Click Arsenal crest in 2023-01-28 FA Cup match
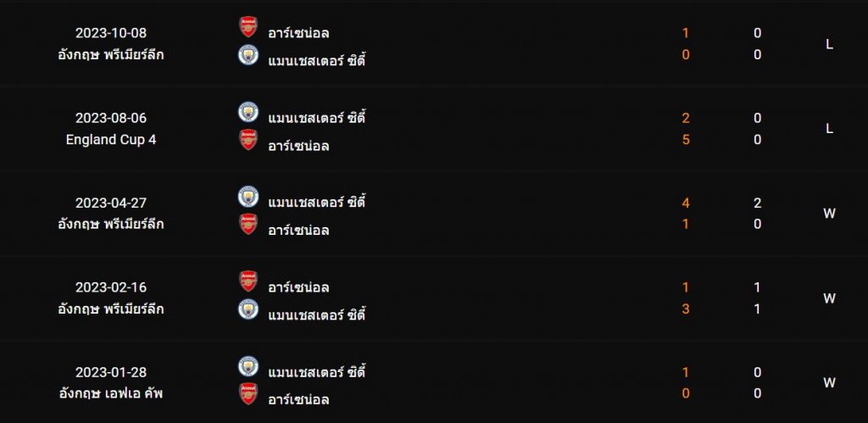Viewport: 868px width, 423px height. coord(248,393)
